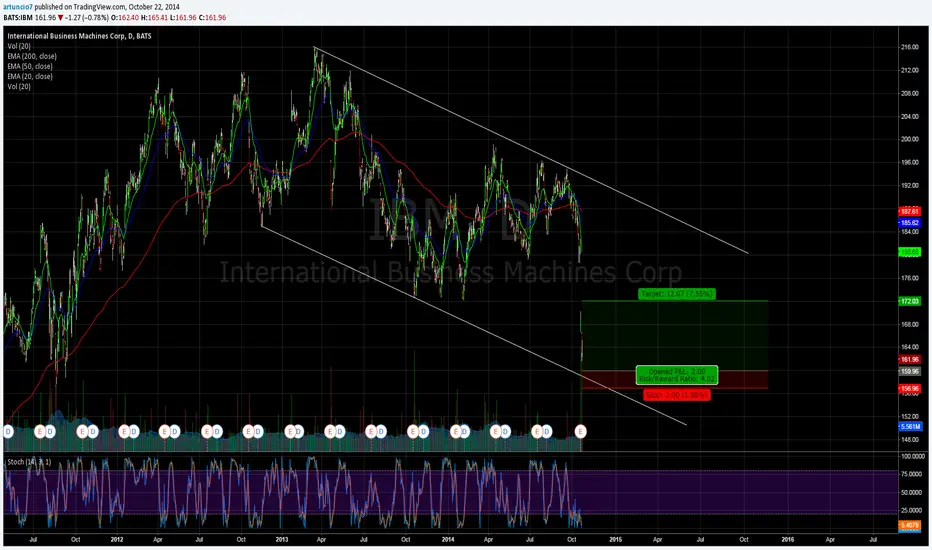This screenshot has height=550, width=932.
Task: Select the Stoch (14, 3, 1) indicator label
Action: click(x=29, y=462)
